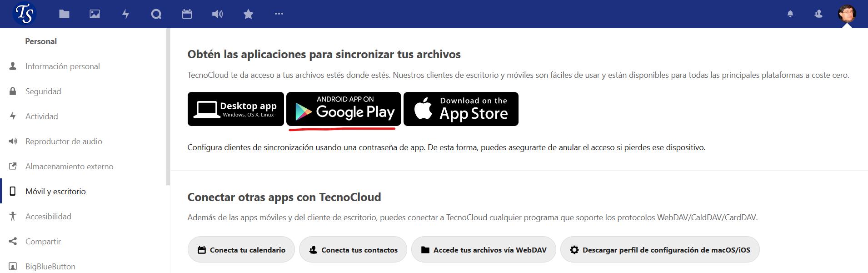Open the Talk chat icon
Image resolution: width=868 pixels, height=273 pixels.
click(x=156, y=14)
